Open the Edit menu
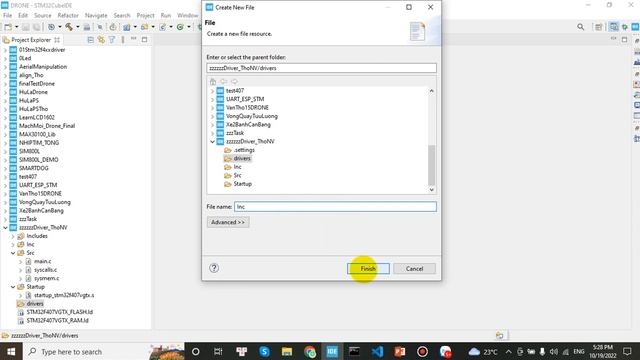The image size is (640, 360). point(23,16)
